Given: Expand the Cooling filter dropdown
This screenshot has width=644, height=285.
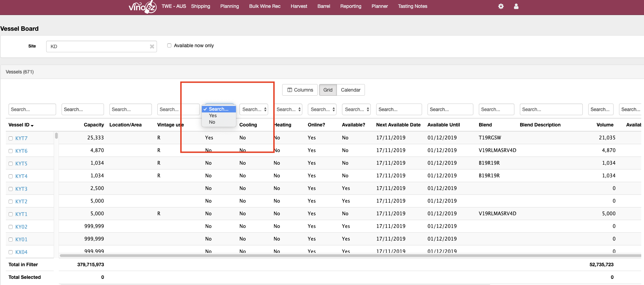Looking at the screenshot, I should [x=253, y=109].
